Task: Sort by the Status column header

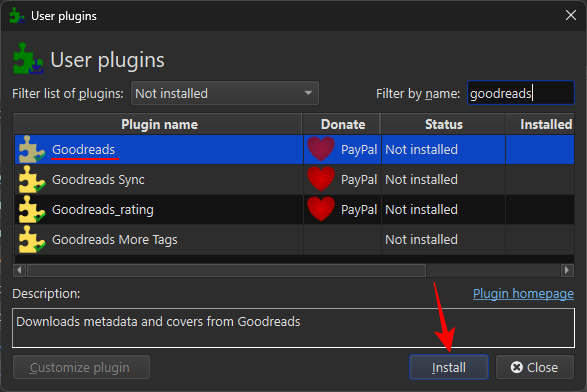Action: tap(443, 124)
